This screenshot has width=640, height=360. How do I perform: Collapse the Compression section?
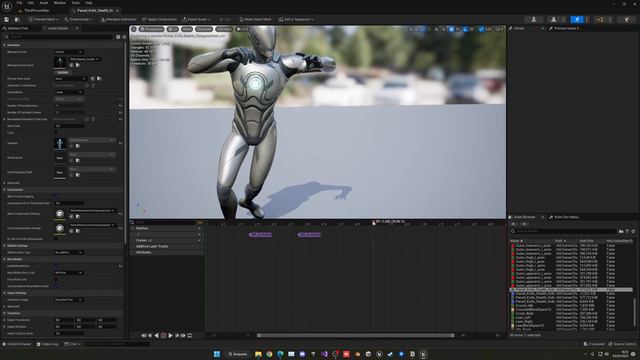pos(4,190)
